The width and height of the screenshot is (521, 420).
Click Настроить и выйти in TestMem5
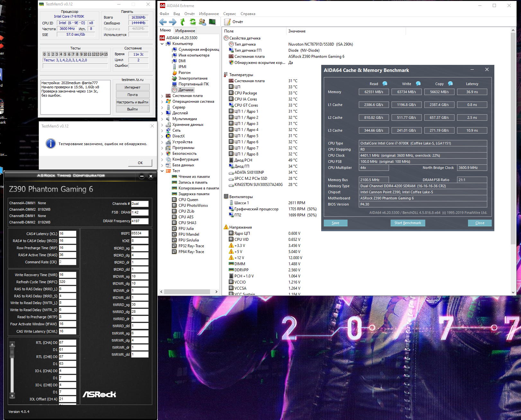[133, 102]
